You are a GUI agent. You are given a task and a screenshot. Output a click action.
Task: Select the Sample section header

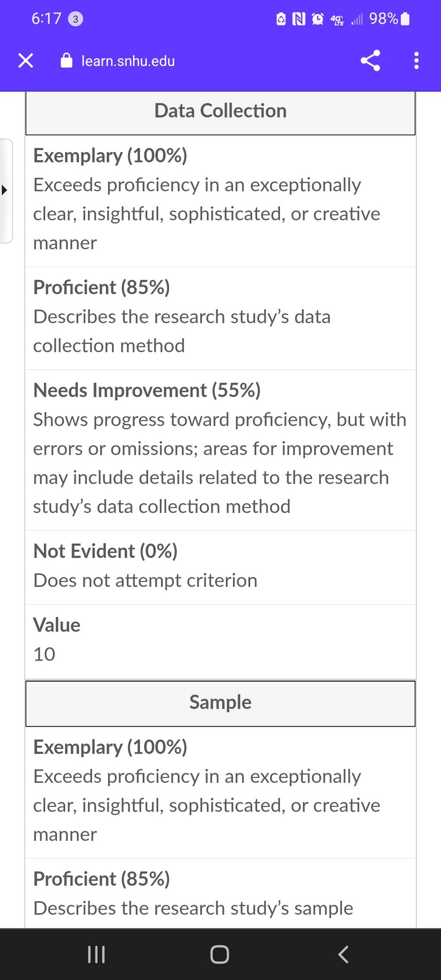(220, 703)
